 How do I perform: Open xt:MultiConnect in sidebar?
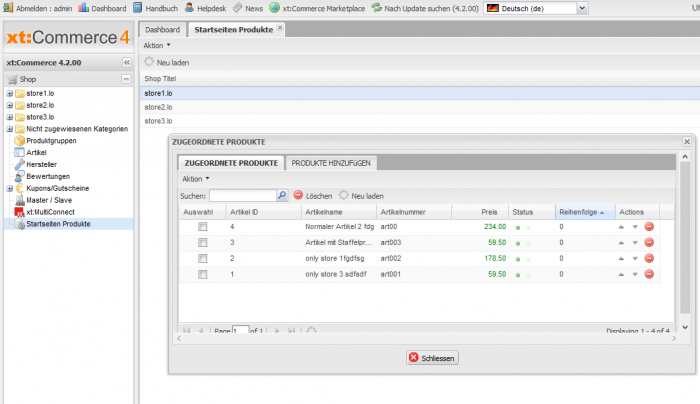tap(50, 212)
